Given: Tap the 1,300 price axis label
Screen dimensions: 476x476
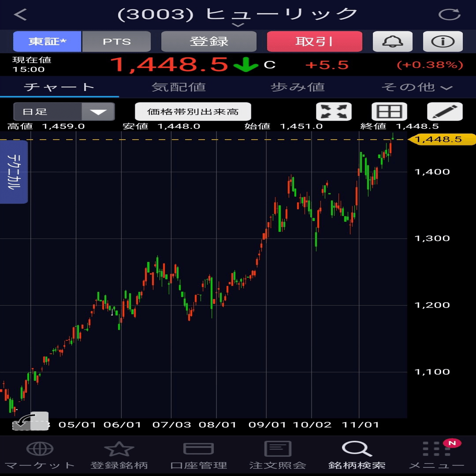Looking at the screenshot, I should tap(432, 238).
